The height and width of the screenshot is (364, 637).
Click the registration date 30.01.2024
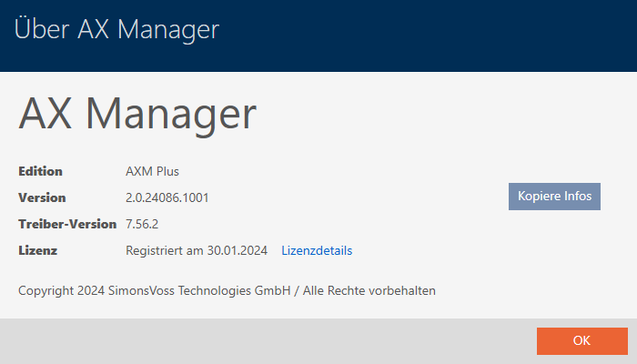click(x=237, y=250)
